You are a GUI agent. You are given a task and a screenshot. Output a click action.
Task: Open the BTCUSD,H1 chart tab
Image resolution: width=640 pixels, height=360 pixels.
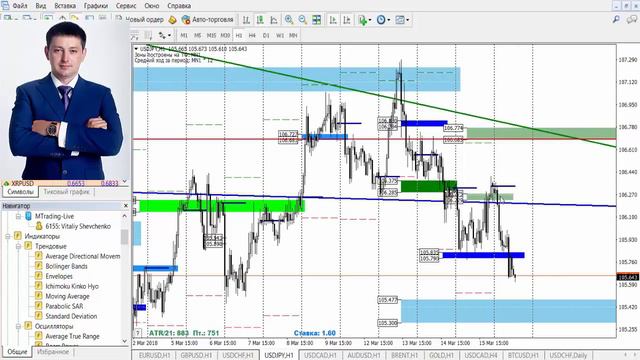click(522, 355)
